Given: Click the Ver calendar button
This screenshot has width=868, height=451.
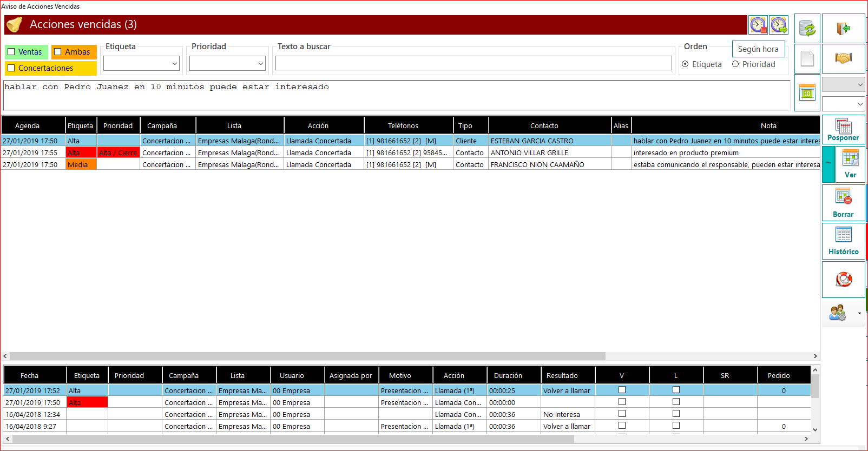Looking at the screenshot, I should point(850,164).
